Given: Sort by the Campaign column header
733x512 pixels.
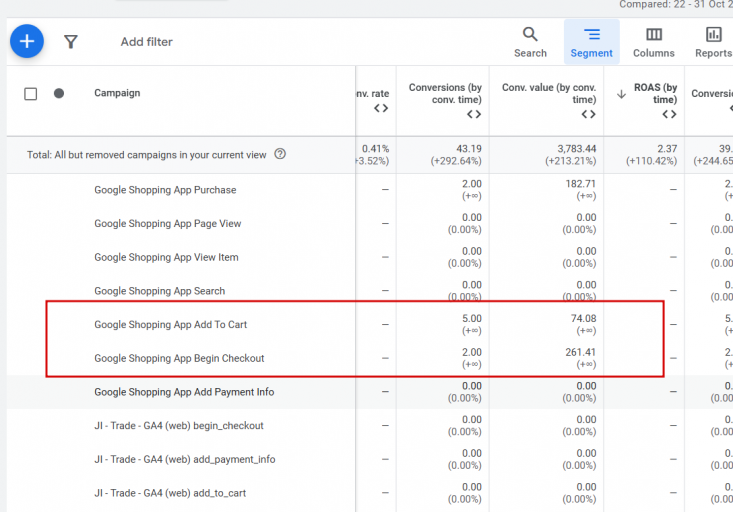Looking at the screenshot, I should point(117,93).
